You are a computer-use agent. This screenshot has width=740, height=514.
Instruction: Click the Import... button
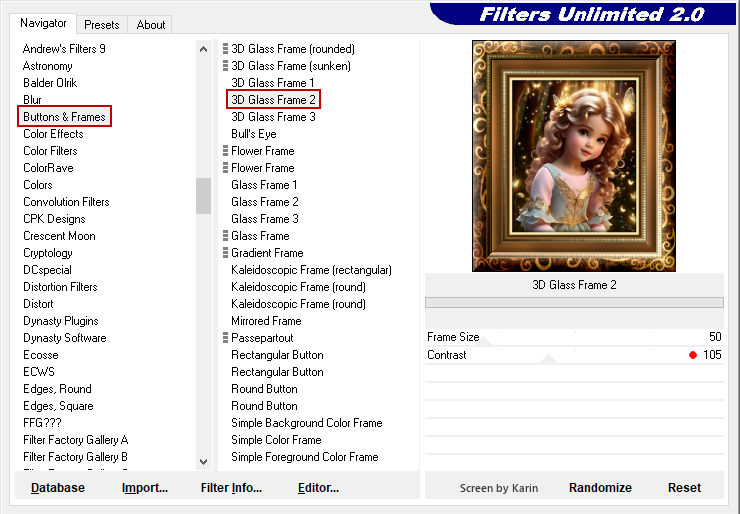coord(145,488)
